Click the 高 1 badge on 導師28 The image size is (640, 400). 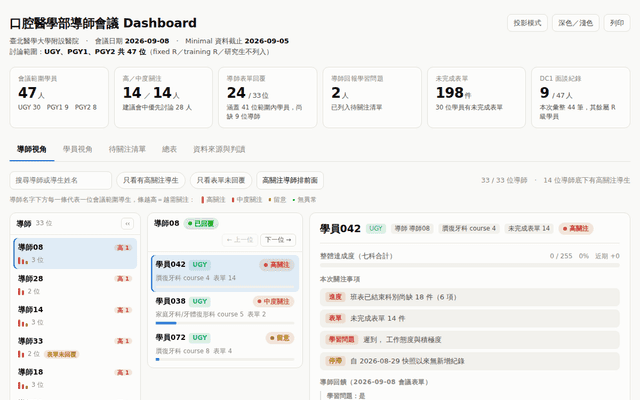click(123, 279)
